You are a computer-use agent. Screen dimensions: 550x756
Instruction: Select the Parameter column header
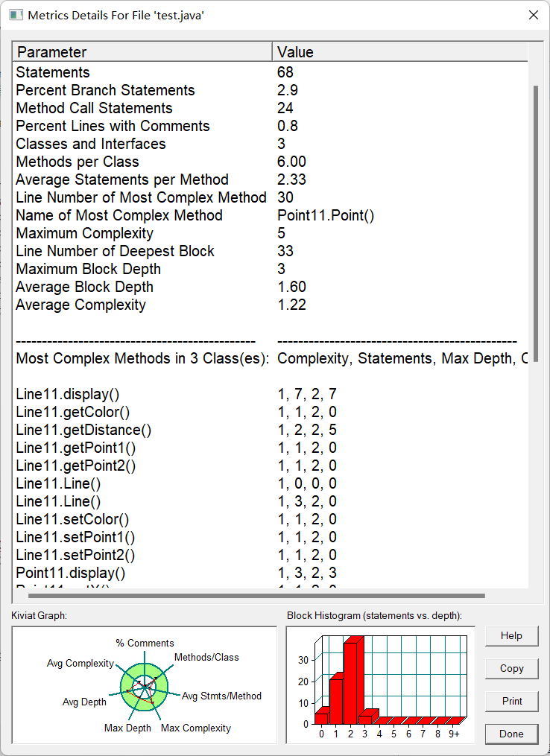pos(143,51)
